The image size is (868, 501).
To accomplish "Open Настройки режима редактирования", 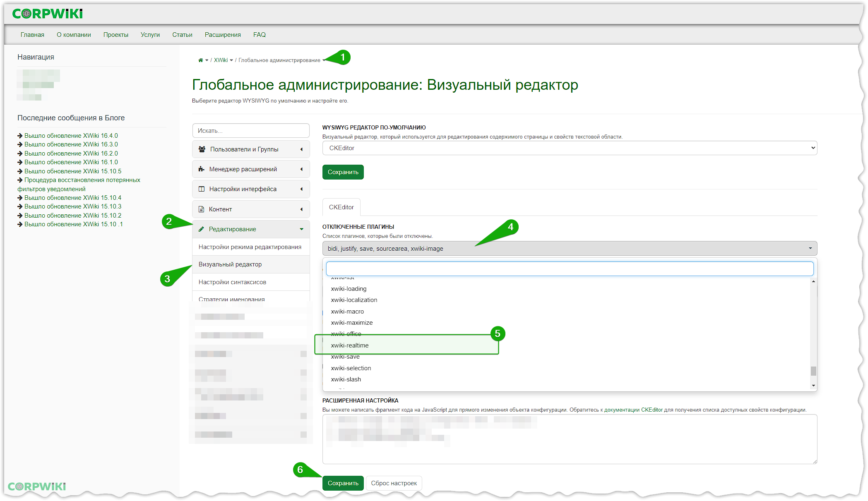I will [x=251, y=247].
